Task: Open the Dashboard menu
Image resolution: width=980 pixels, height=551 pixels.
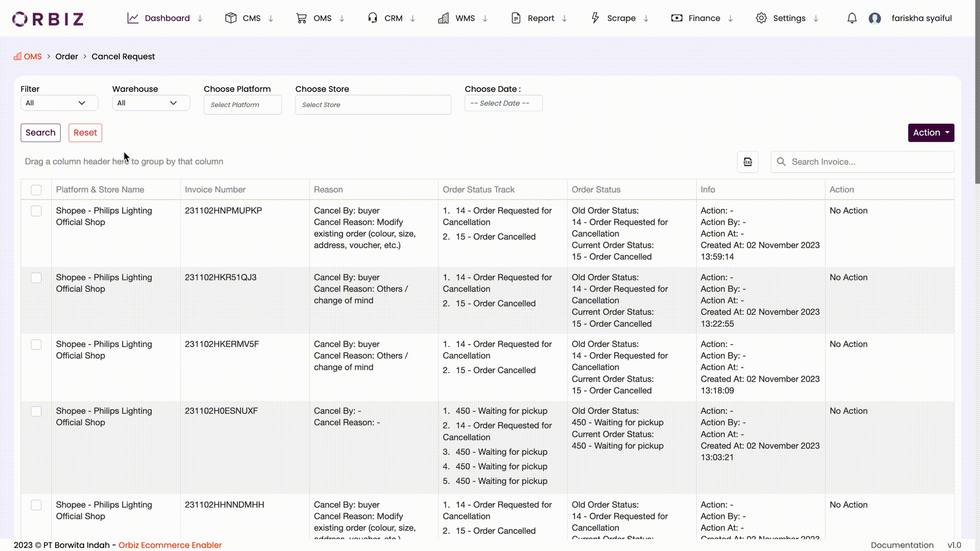Action: pos(167,18)
